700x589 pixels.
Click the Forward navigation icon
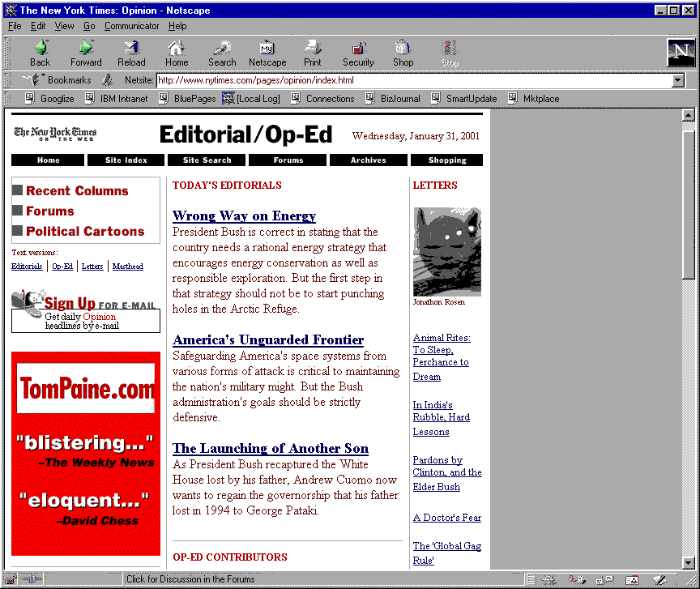tap(86, 53)
